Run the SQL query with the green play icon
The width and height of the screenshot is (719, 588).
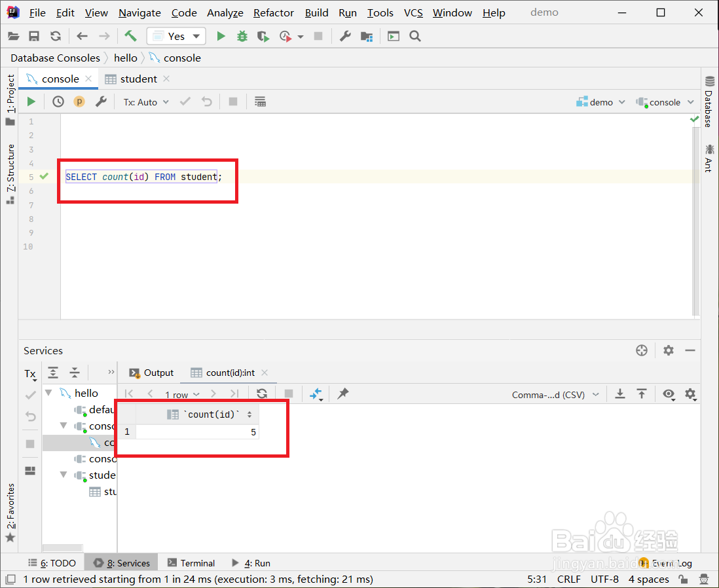(30, 101)
